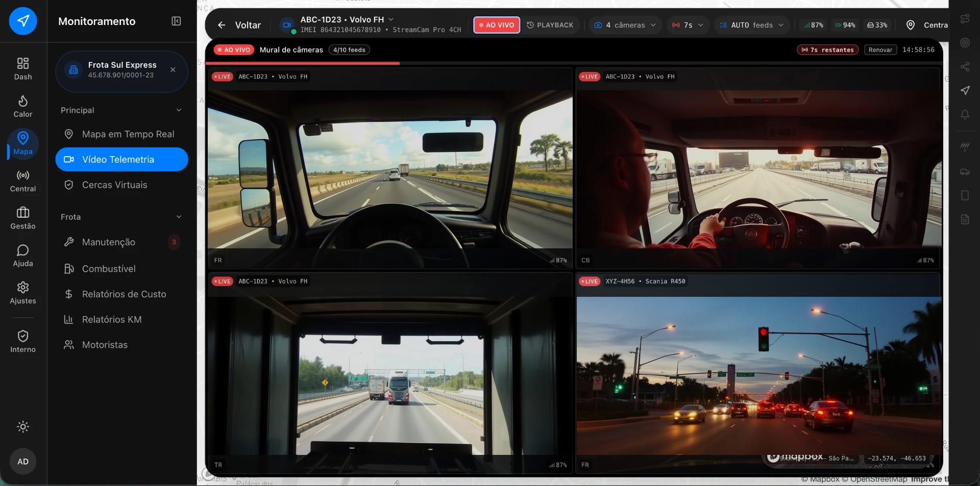This screenshot has height=486, width=980.
Task: Click the Manutenção badge showing 3
Action: (x=174, y=242)
